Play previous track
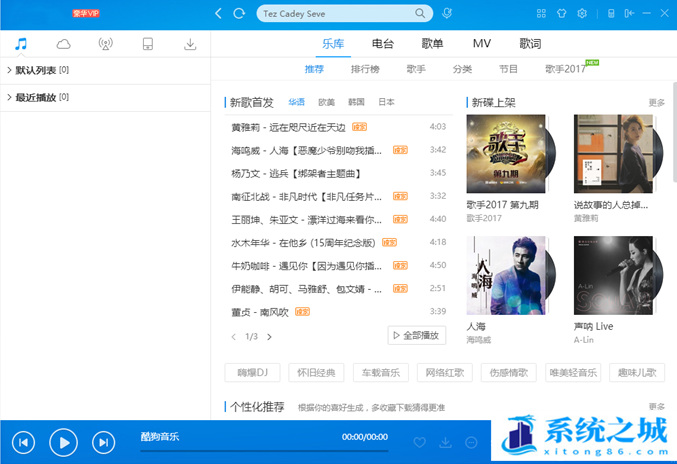Viewport: 677px width, 464px height. tap(23, 442)
